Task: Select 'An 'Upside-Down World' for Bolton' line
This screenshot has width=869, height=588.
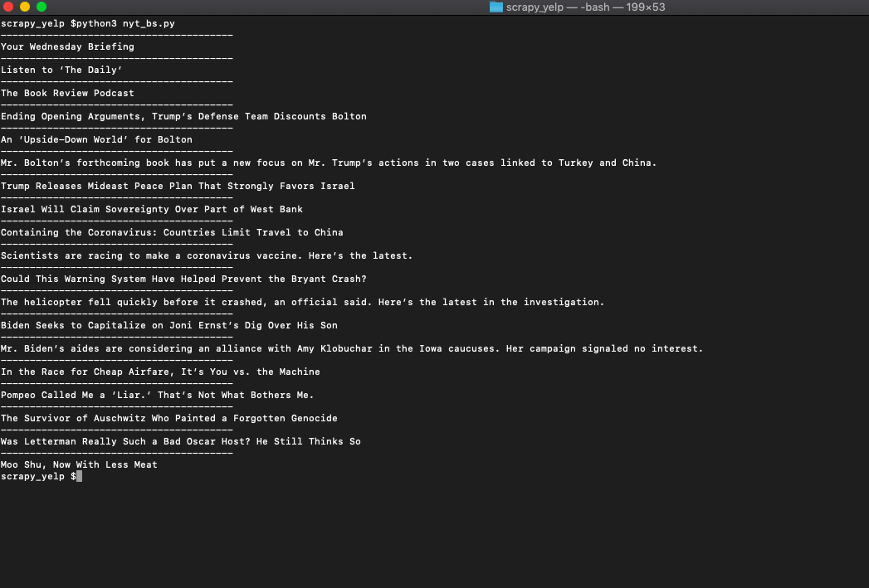Action: (x=96, y=139)
